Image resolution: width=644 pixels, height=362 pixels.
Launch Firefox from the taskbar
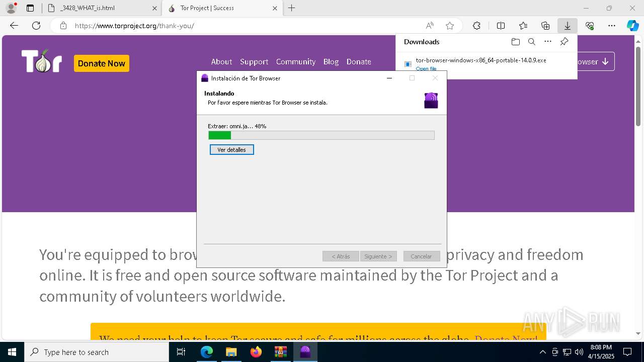256,352
